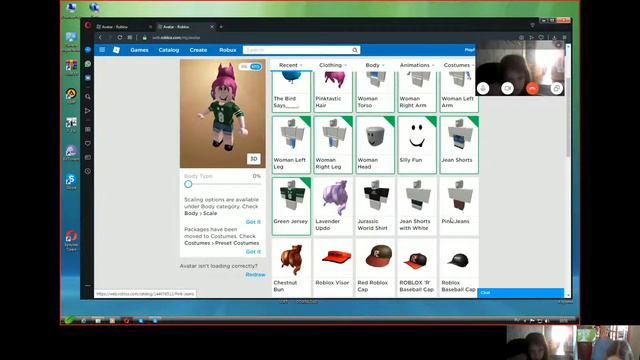Open the Speed Dial grid icon
The height and width of the screenshot is (360, 640).
pyautogui.click(x=130, y=38)
